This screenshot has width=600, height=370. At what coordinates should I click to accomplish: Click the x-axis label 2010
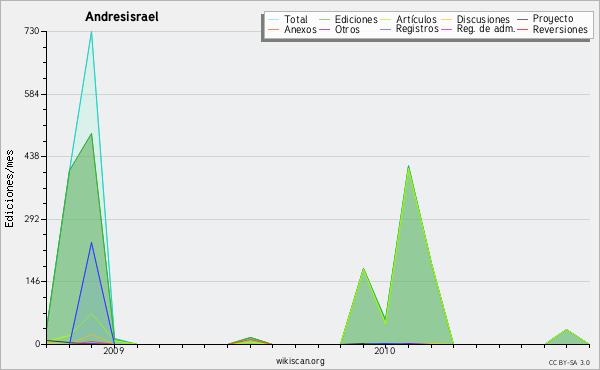click(x=385, y=350)
